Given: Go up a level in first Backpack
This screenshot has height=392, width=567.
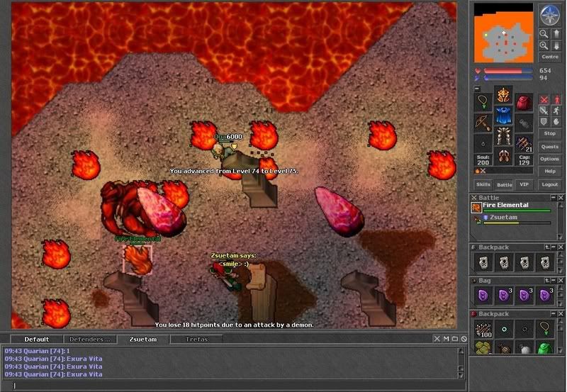Looking at the screenshot, I should [x=547, y=247].
